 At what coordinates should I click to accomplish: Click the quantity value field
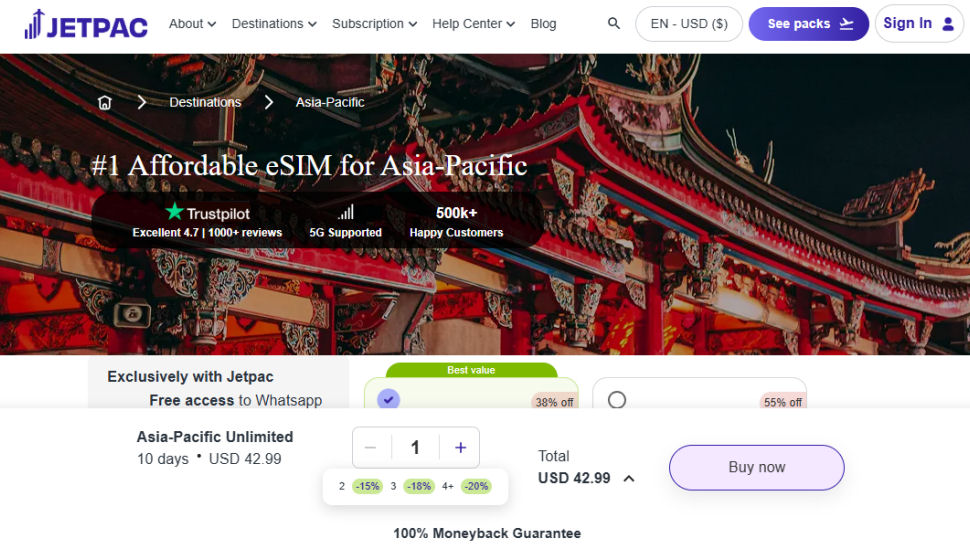pyautogui.click(x=415, y=447)
